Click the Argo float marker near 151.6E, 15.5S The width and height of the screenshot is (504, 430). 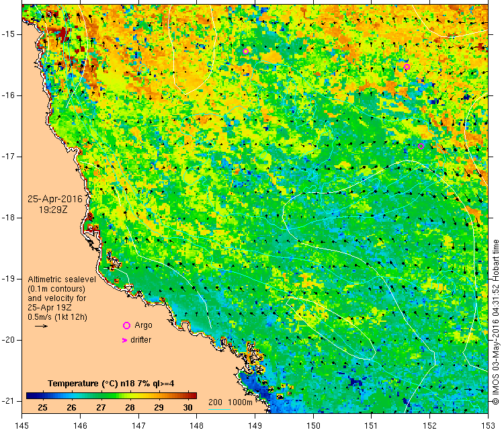pos(407,67)
